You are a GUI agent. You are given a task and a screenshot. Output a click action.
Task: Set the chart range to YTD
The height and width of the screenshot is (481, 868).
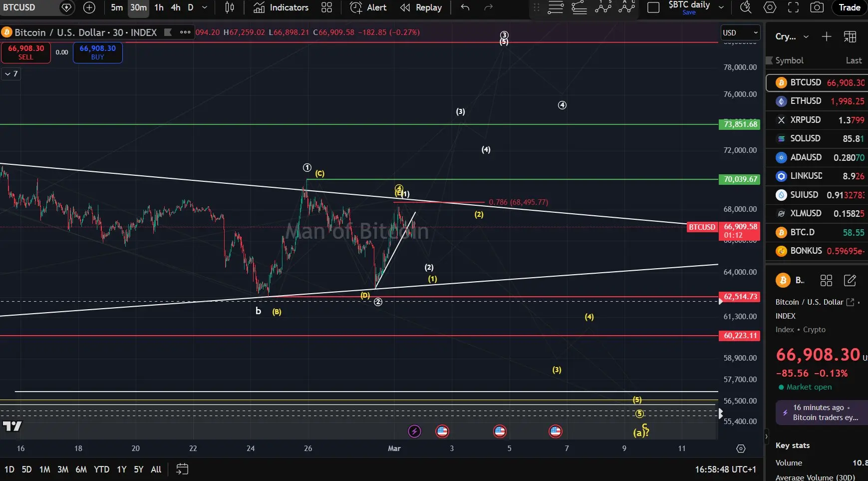[101, 469]
